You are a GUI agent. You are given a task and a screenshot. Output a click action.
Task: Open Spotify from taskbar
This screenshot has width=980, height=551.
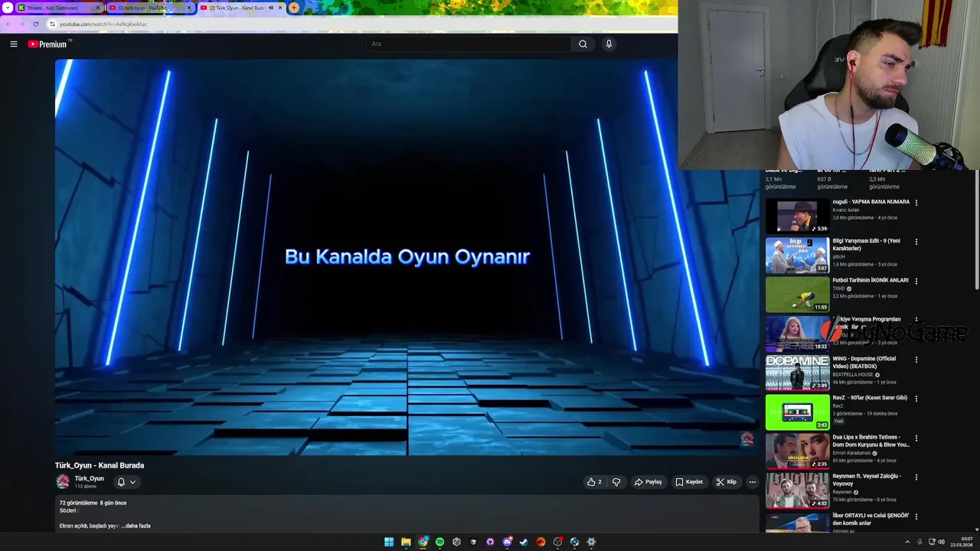pos(439,542)
